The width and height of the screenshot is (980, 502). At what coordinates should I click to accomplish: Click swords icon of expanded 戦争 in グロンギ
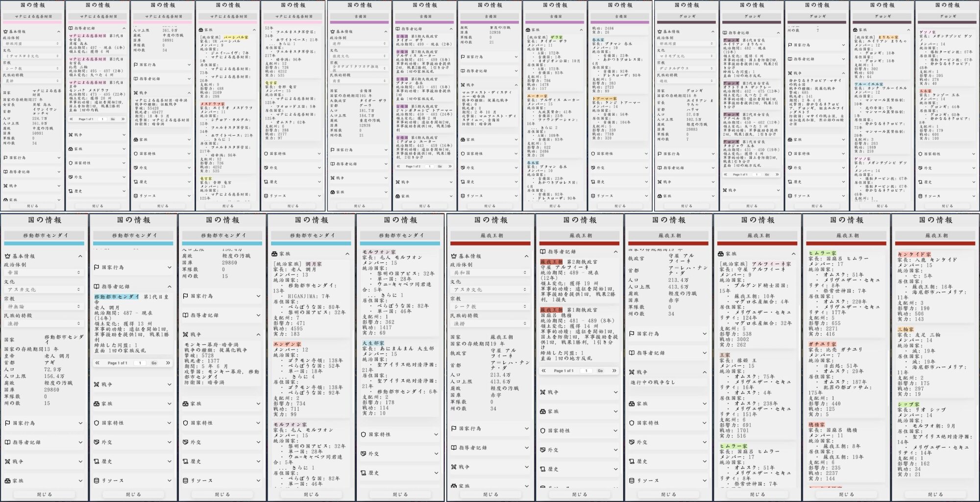[x=790, y=73]
